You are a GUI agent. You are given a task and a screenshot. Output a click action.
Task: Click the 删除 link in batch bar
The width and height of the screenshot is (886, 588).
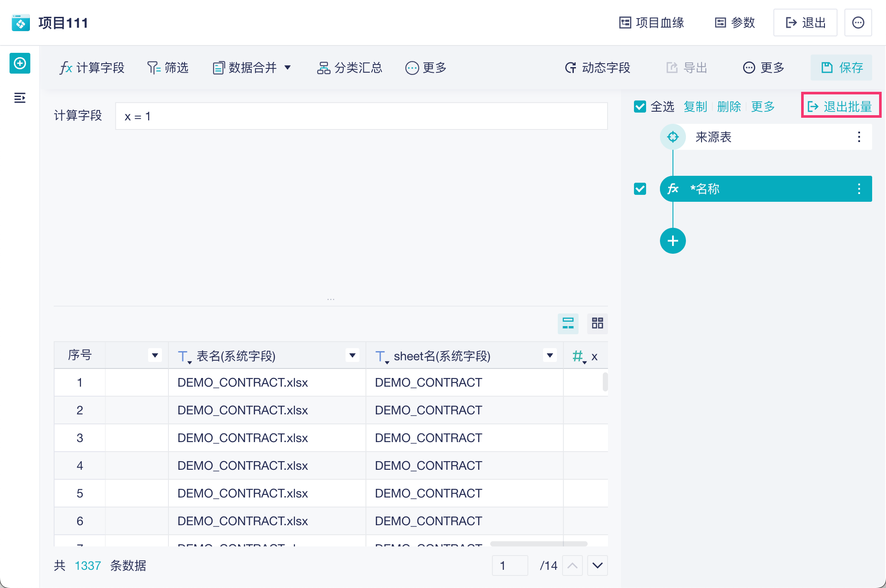(729, 107)
